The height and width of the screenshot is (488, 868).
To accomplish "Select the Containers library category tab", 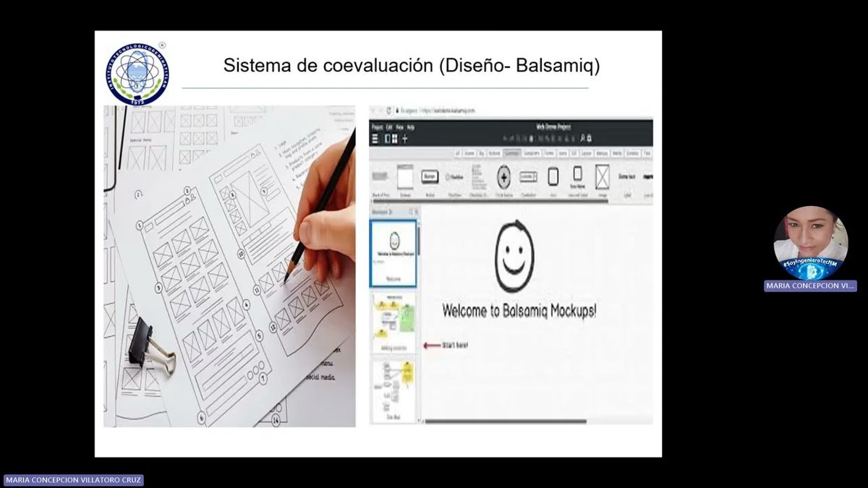I will 532,153.
